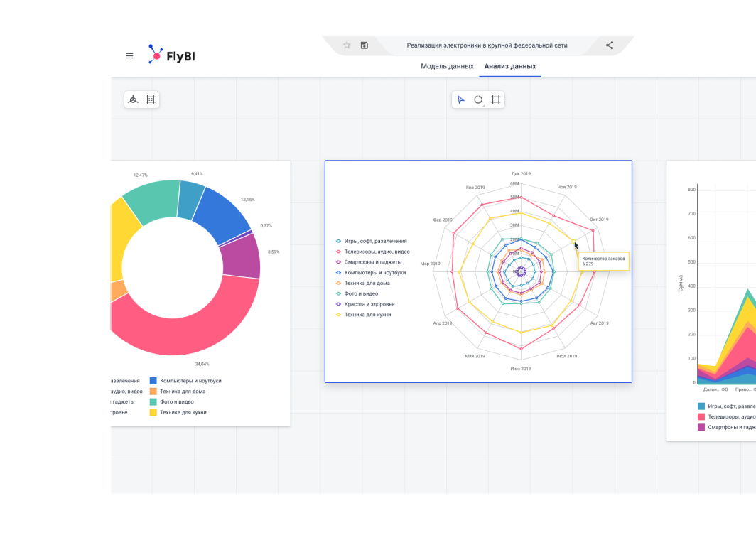Toggle Смартфоны и гаджеты in radar legend
This screenshot has height=540, width=756.
click(x=369, y=262)
